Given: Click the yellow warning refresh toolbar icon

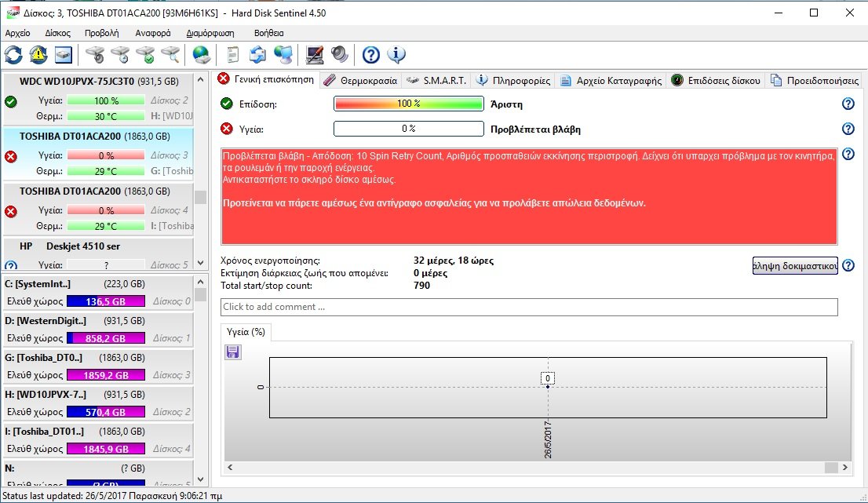Looking at the screenshot, I should point(38,55).
